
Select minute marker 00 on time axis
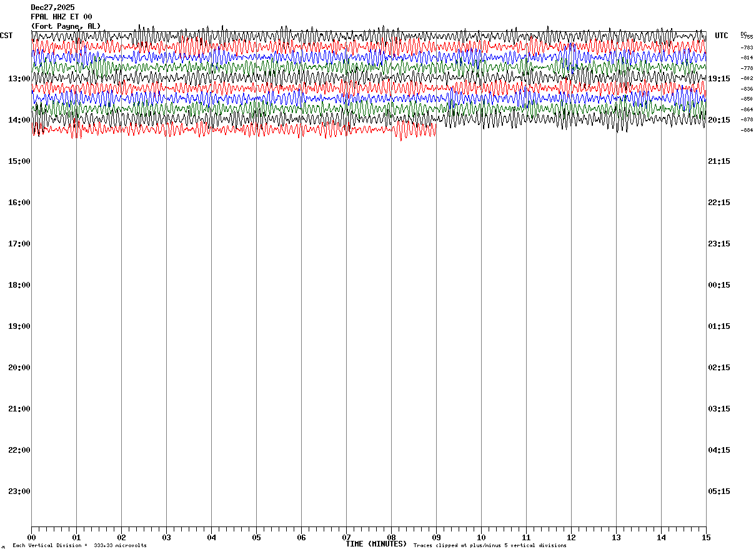pyautogui.click(x=31, y=537)
